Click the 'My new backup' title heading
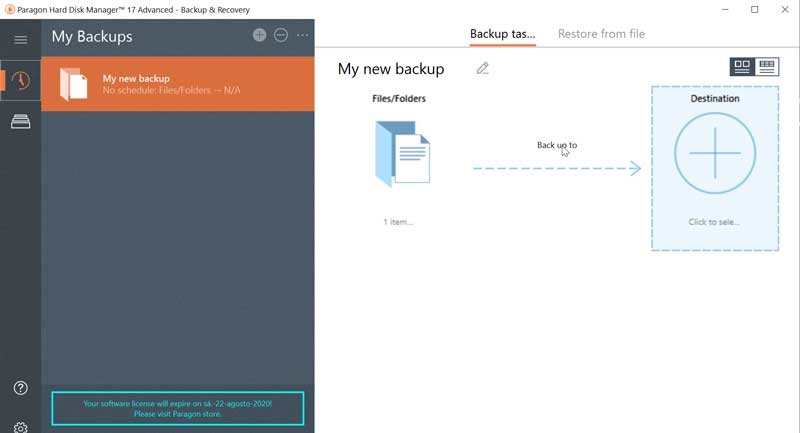The height and width of the screenshot is (433, 800). tap(391, 69)
